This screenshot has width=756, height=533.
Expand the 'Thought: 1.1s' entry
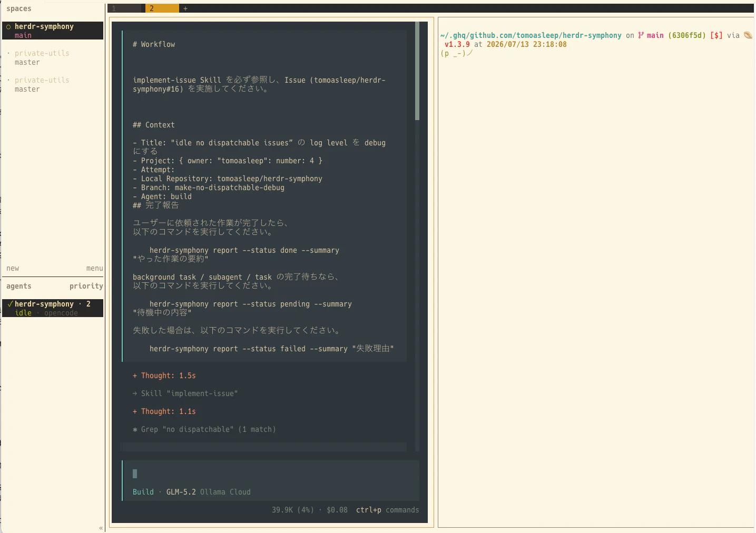(x=164, y=411)
